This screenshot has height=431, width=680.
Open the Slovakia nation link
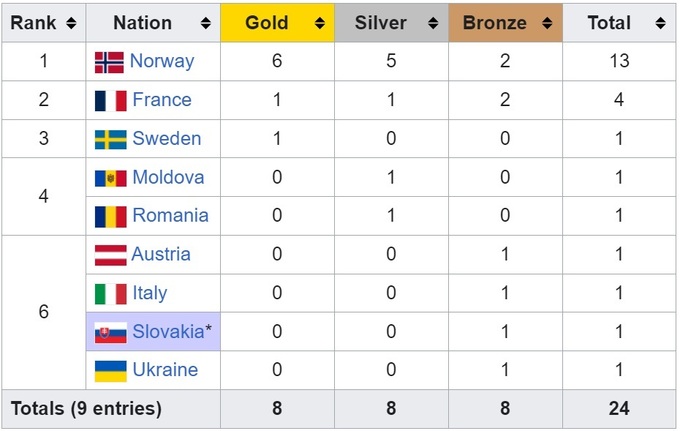coord(167,332)
